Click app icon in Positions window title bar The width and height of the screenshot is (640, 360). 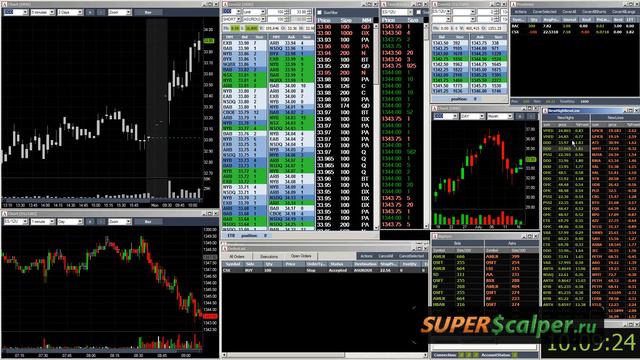click(x=514, y=4)
